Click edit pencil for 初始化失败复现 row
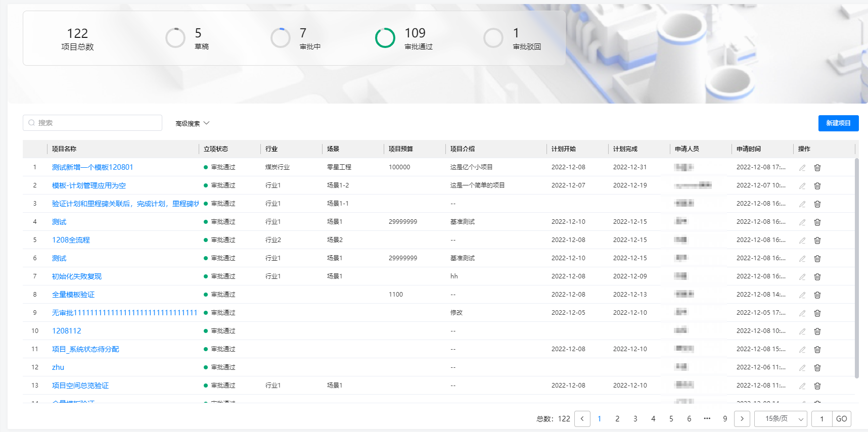 pyautogui.click(x=802, y=277)
